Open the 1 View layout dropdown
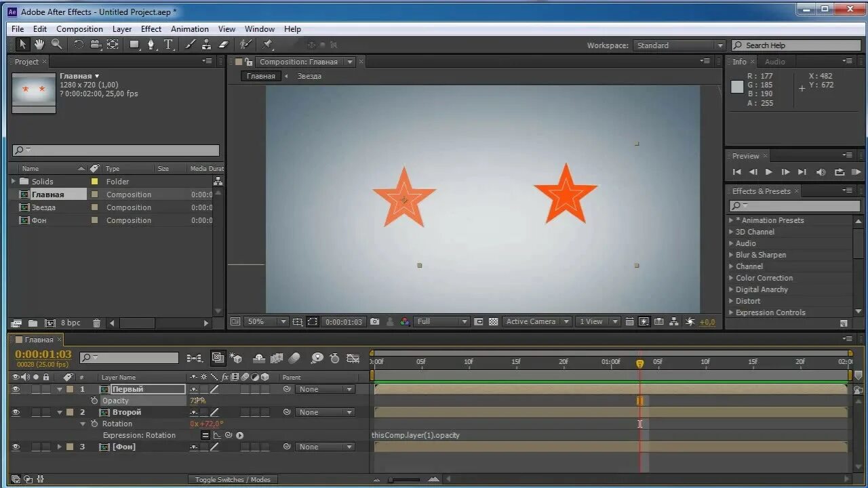Viewport: 868px width, 488px height. (598, 322)
